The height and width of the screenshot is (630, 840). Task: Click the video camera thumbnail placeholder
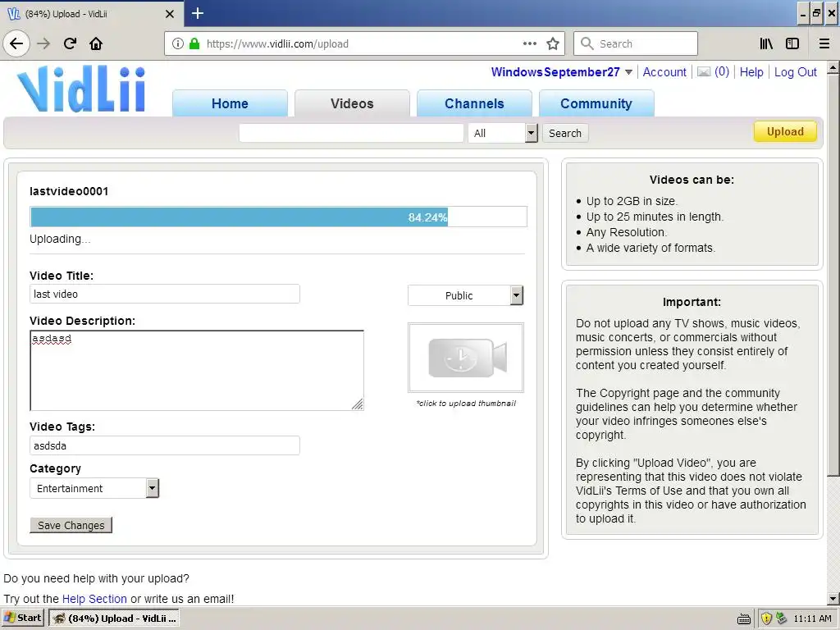point(466,358)
